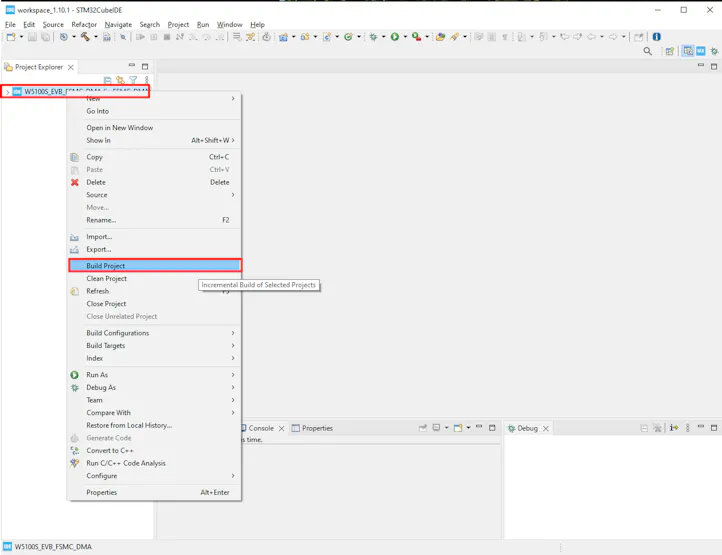Click the magnifier Search icon below the toolbar
The width and height of the screenshot is (722, 555).
[647, 51]
